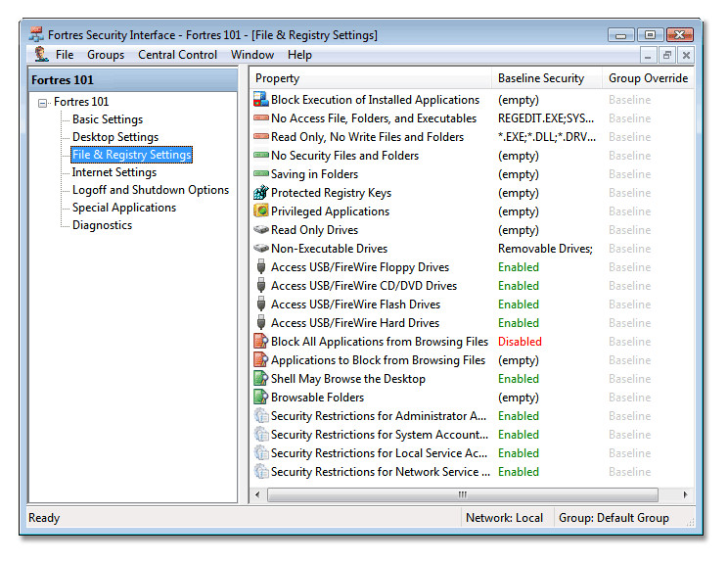Sort by the Baseline Security column header
Viewport: 728px width, 562px height.
(546, 78)
